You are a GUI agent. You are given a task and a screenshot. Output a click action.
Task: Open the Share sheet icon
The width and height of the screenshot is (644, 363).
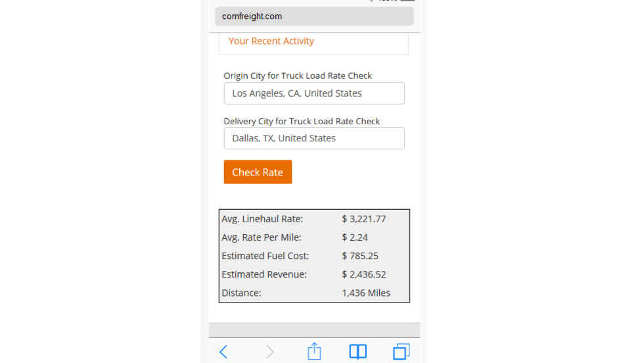pyautogui.click(x=314, y=351)
